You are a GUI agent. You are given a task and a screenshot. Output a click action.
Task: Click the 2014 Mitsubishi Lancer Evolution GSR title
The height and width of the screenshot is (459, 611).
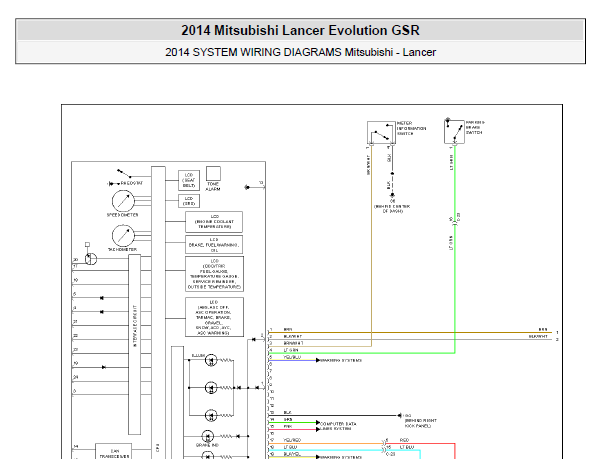pos(300,30)
